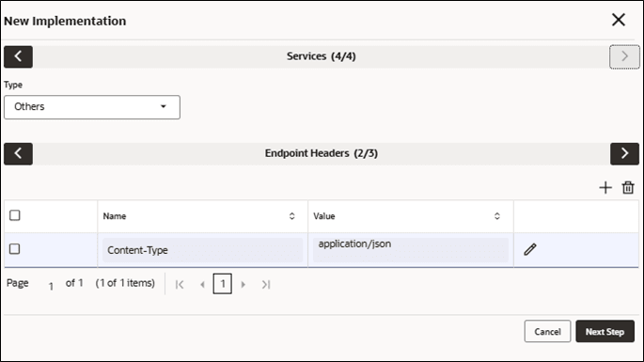Check the Content-Type row checkbox
This screenshot has height=362, width=644.
[15, 249]
